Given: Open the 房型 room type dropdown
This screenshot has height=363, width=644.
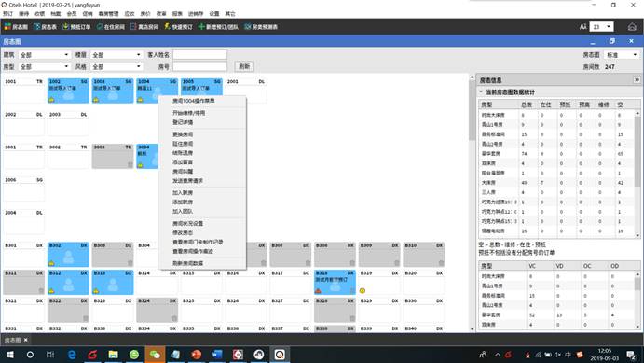Looking at the screenshot, I should click(44, 66).
